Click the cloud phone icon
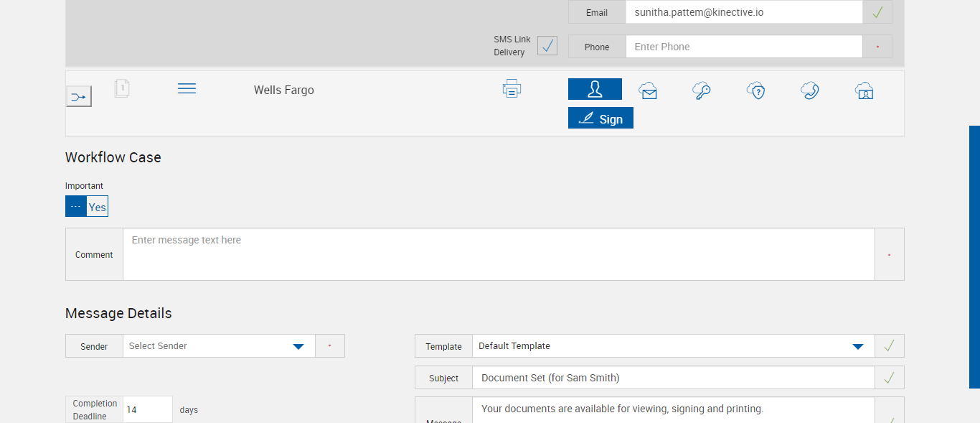This screenshot has height=423, width=980. (x=810, y=90)
